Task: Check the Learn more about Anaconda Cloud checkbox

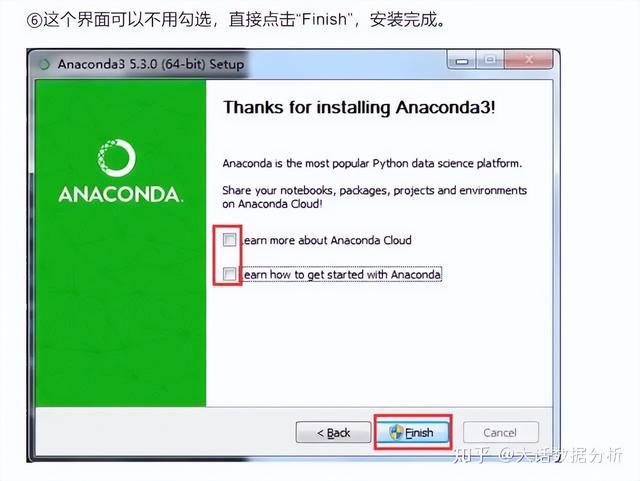Action: tap(229, 240)
